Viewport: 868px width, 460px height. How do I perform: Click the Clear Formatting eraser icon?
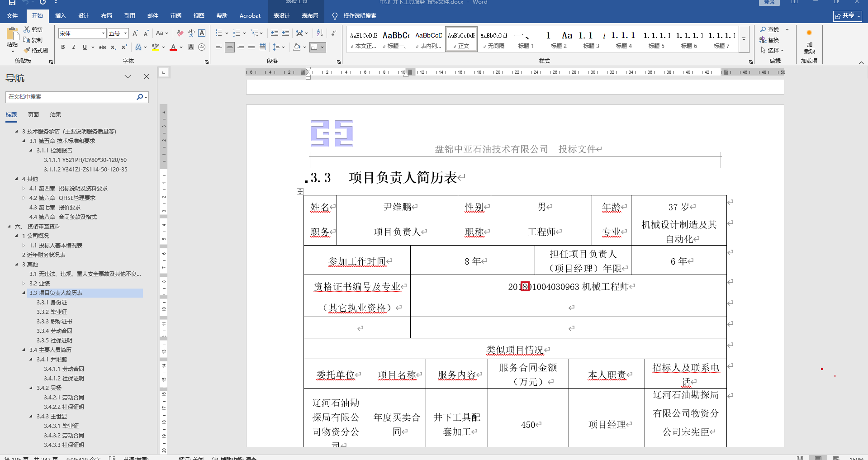pos(180,33)
